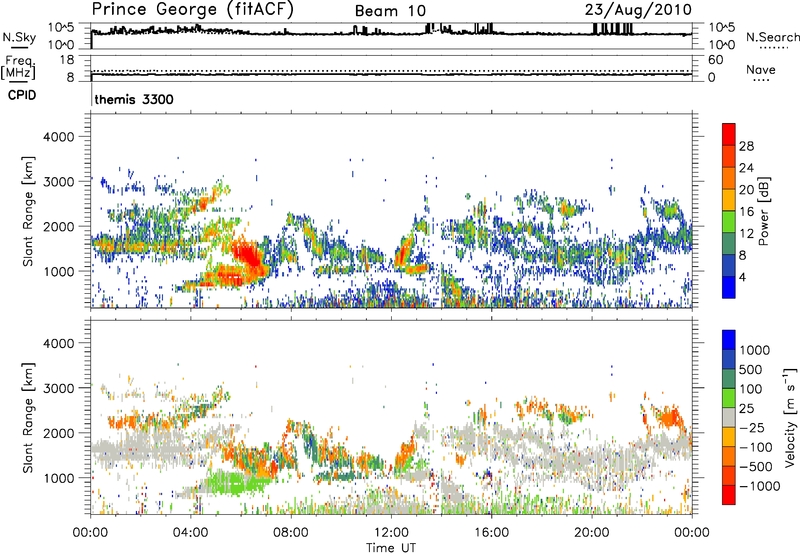Click the '25' label on the Velocity colorbar
Viewport: 800px width, 554px height.
coord(747,409)
